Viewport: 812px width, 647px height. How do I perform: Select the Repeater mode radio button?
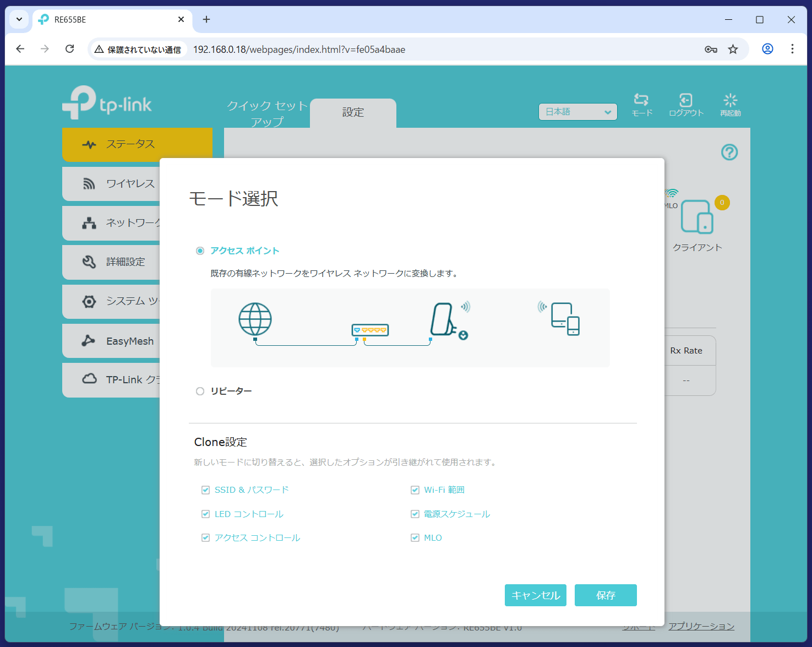200,391
